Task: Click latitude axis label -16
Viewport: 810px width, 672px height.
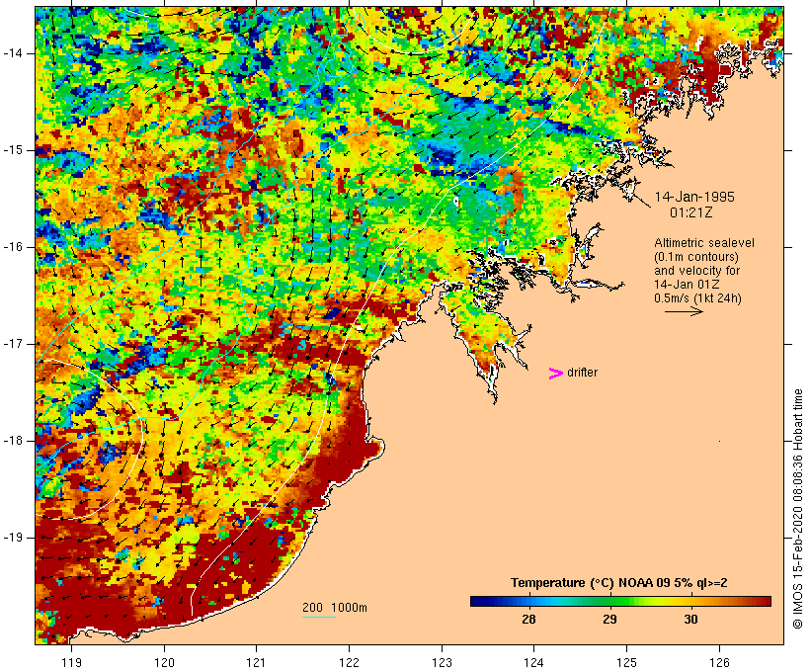Action: (x=13, y=247)
